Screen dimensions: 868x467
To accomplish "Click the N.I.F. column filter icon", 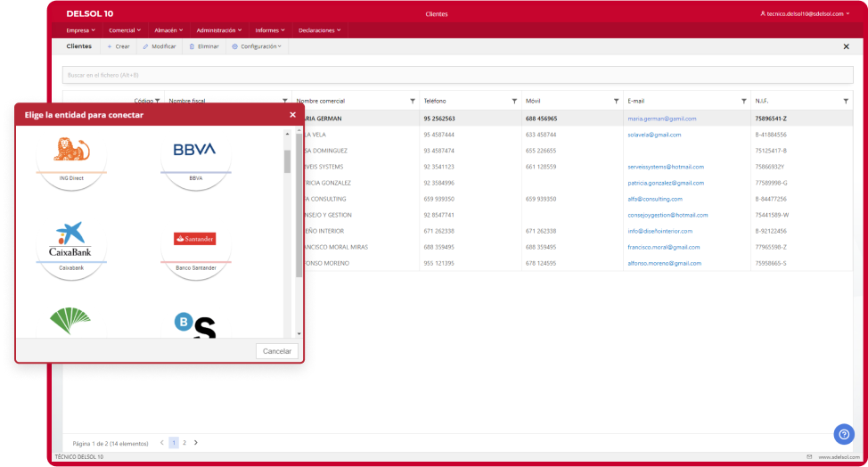I will (x=846, y=101).
